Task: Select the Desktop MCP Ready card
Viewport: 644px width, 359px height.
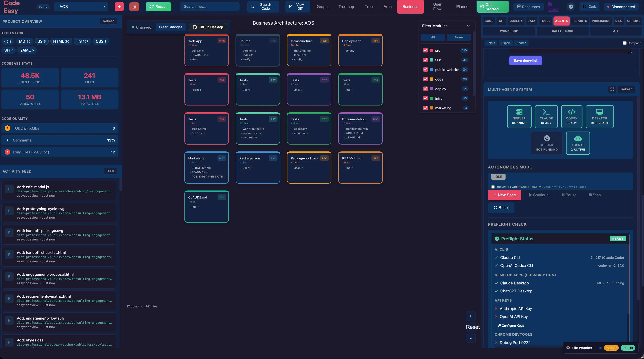Action: (599, 117)
